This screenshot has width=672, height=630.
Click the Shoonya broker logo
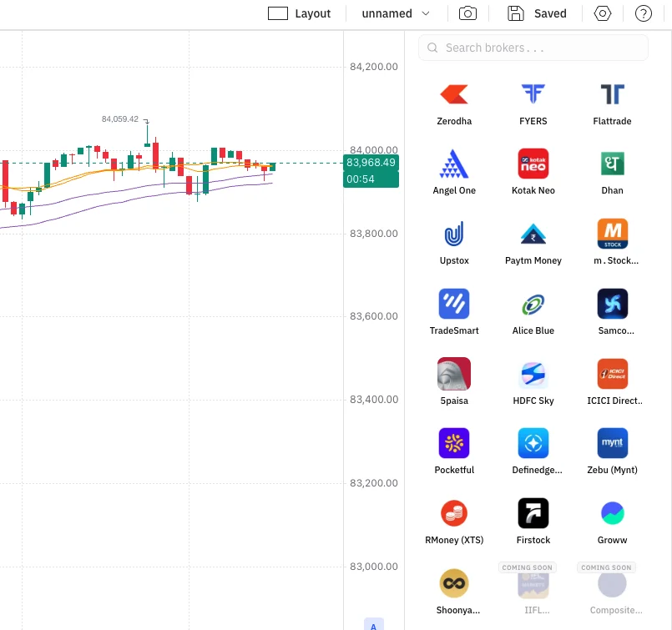[454, 583]
